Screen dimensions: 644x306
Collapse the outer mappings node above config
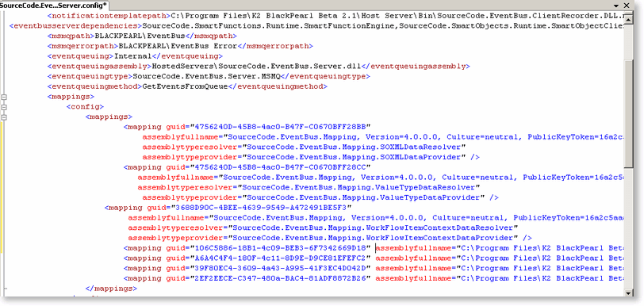(4, 98)
